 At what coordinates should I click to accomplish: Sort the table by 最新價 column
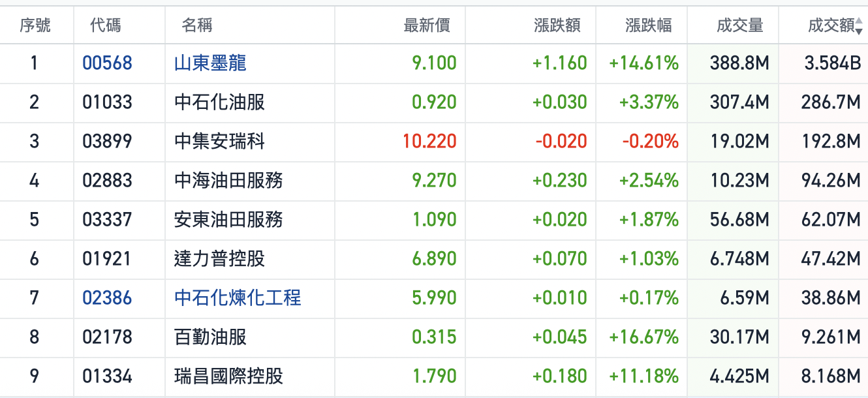click(427, 25)
